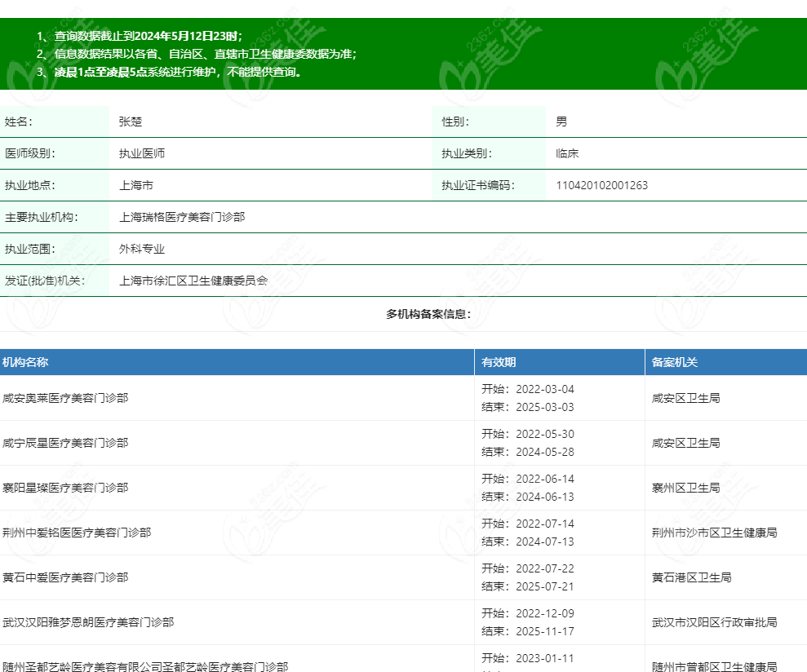This screenshot has width=807, height=672.
Task: Click notice line about 凌晨1点至凌晨5点 maintenance
Action: 170,72
